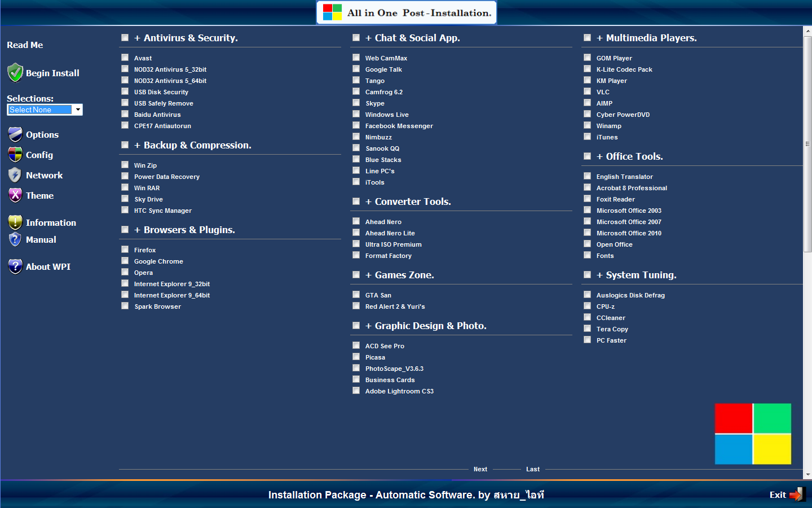Viewport: 812px width, 508px height.
Task: Open the Select None selections dropdown
Action: coord(45,110)
